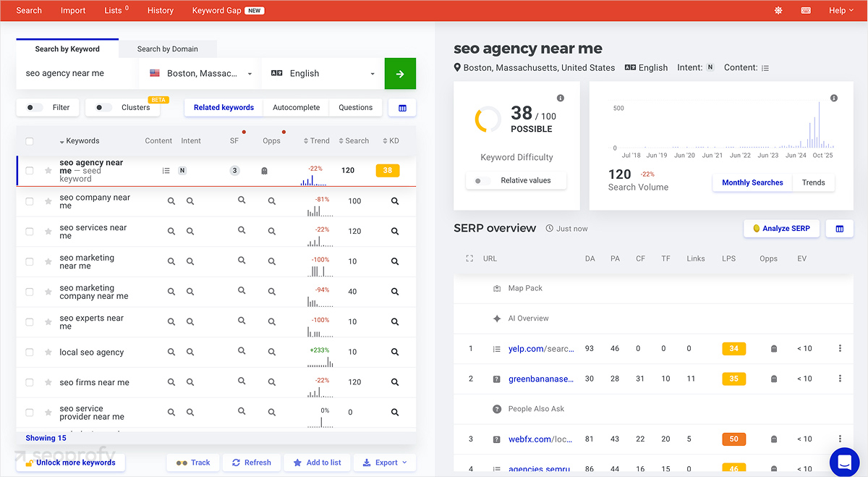Open the settings gear in the top bar
The image size is (868, 477).
[x=778, y=10]
